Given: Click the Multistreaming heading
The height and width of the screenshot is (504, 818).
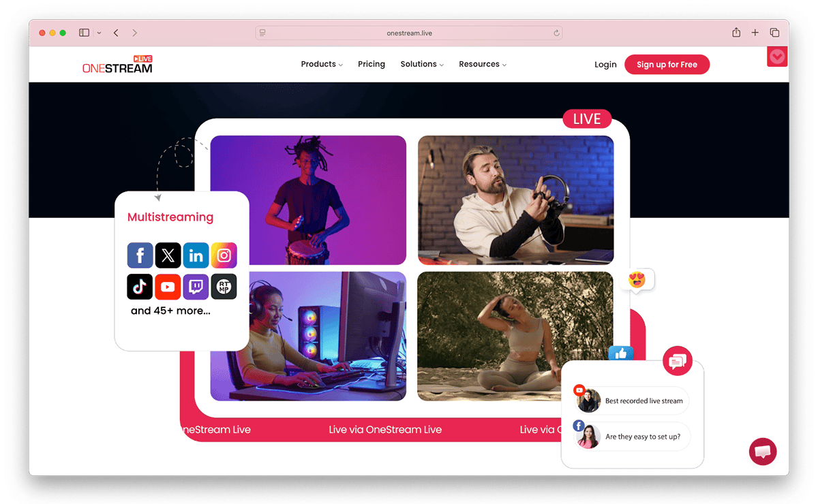Looking at the screenshot, I should 170,217.
